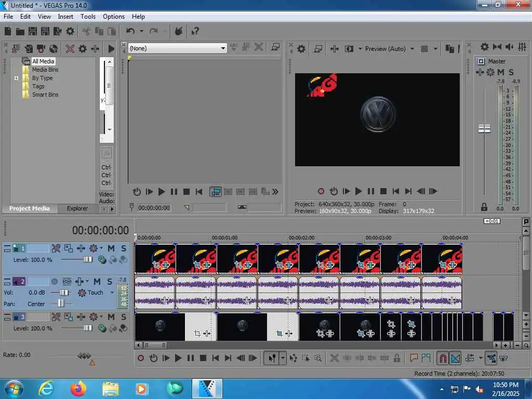Switch to the Project Media tab
This screenshot has width=532, height=399.
pyautogui.click(x=29, y=208)
